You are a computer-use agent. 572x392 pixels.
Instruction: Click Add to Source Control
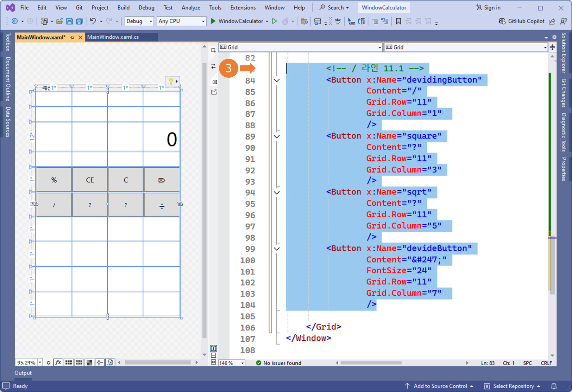click(439, 386)
